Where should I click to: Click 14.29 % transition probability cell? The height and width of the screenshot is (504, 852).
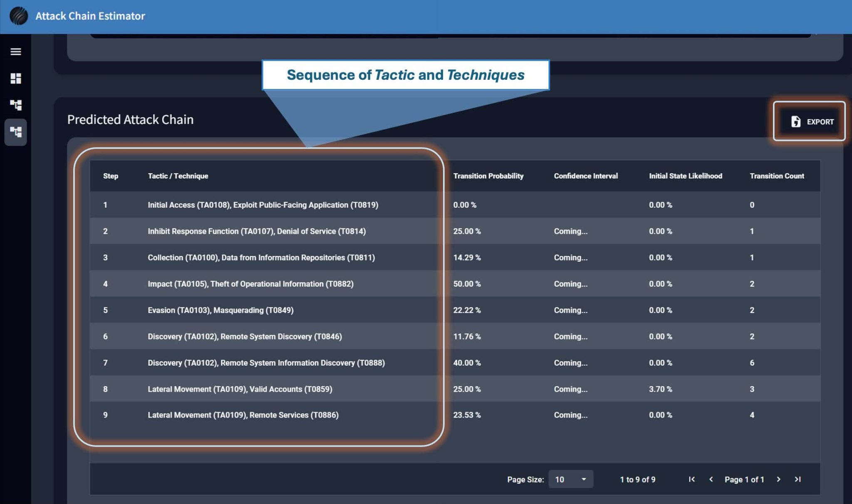click(467, 257)
